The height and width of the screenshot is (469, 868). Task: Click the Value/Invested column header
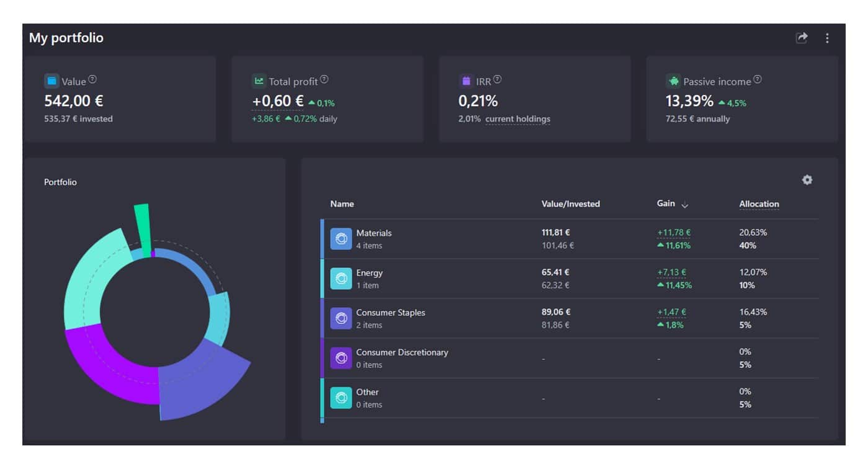[570, 204]
